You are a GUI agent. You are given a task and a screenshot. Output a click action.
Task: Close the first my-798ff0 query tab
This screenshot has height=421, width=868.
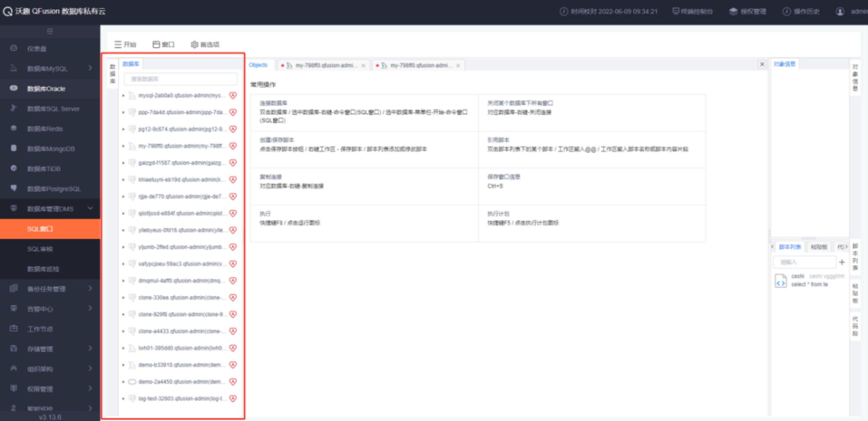click(x=363, y=65)
